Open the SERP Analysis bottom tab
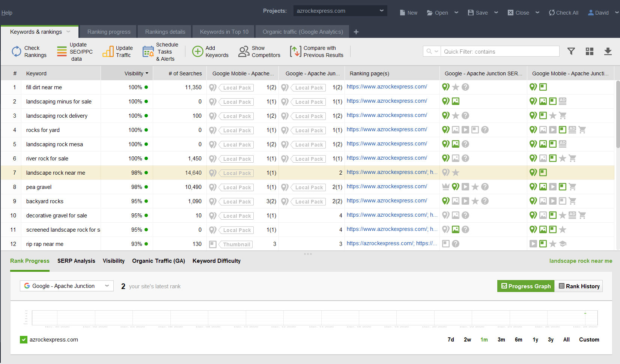 (76, 261)
